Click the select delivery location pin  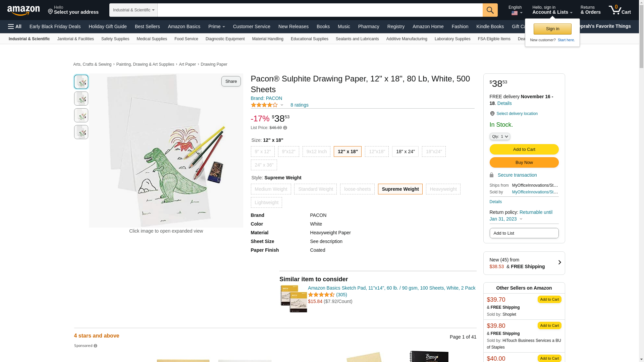tap(492, 114)
